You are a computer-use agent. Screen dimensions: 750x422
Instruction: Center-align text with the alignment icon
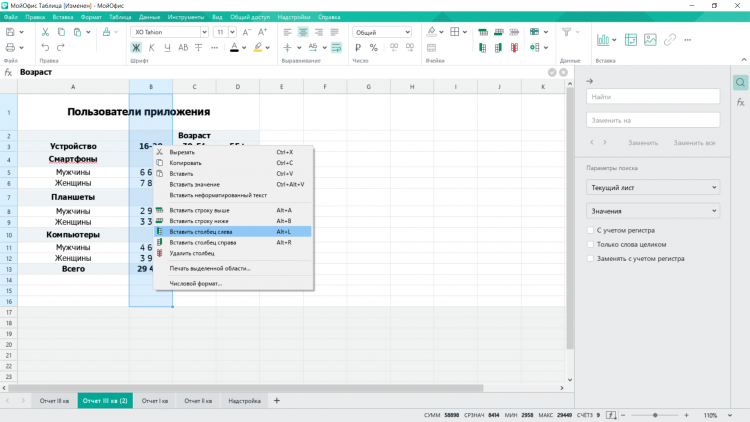302,32
